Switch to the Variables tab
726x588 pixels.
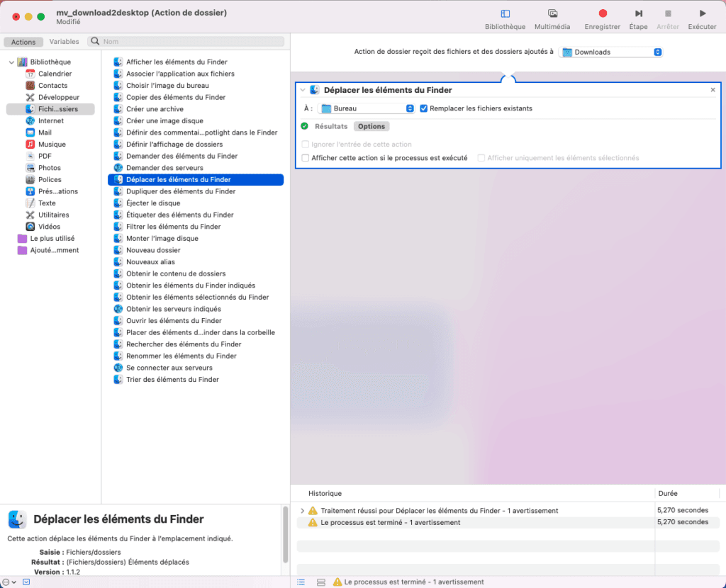click(x=64, y=42)
